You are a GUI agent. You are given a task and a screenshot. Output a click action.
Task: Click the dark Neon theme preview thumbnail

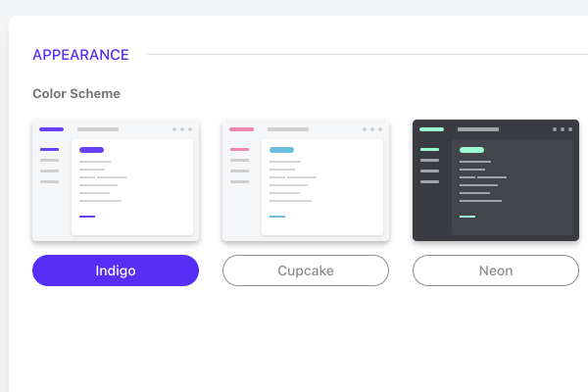click(496, 180)
